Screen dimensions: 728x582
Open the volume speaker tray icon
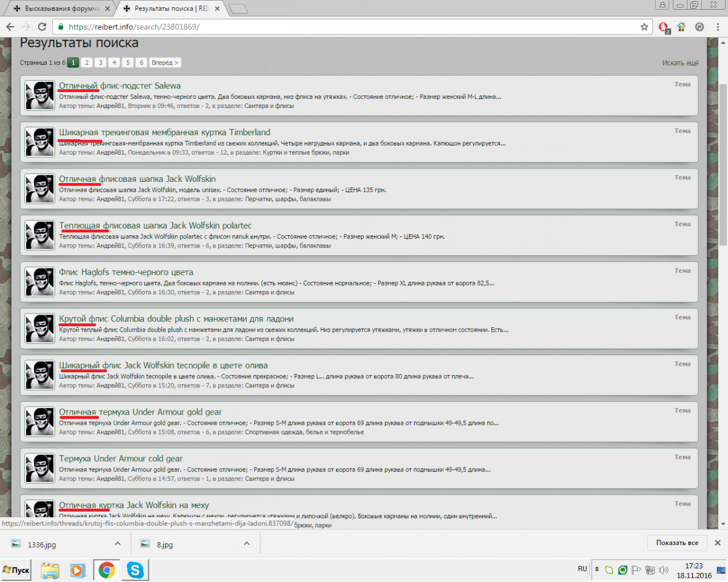click(x=664, y=570)
